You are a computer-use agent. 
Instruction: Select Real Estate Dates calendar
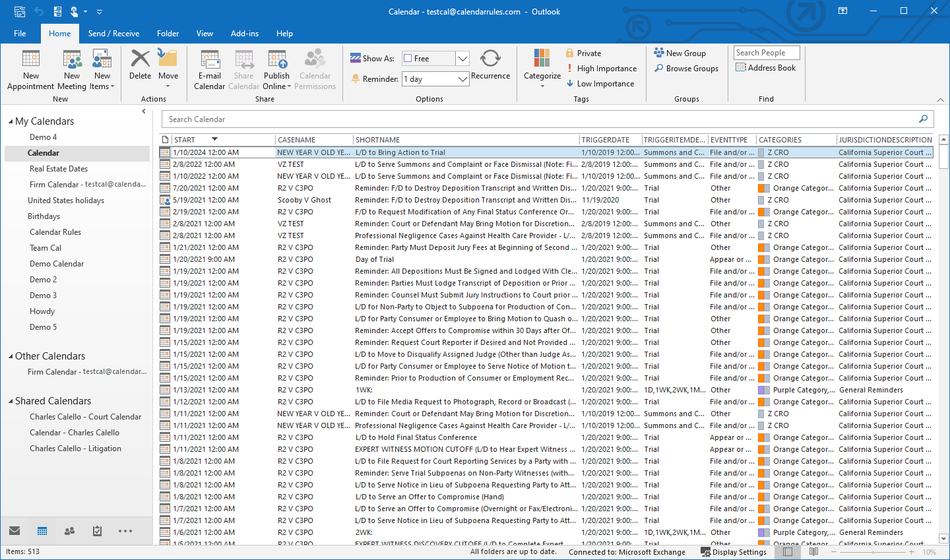58,169
